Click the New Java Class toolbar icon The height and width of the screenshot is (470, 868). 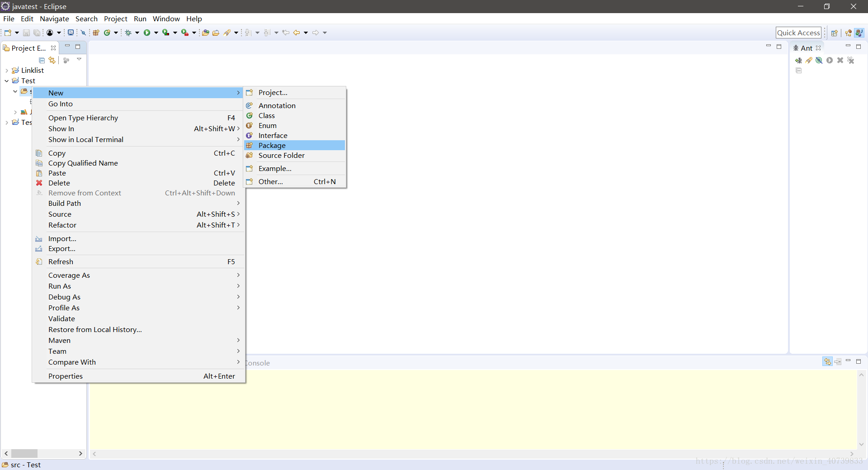(107, 33)
